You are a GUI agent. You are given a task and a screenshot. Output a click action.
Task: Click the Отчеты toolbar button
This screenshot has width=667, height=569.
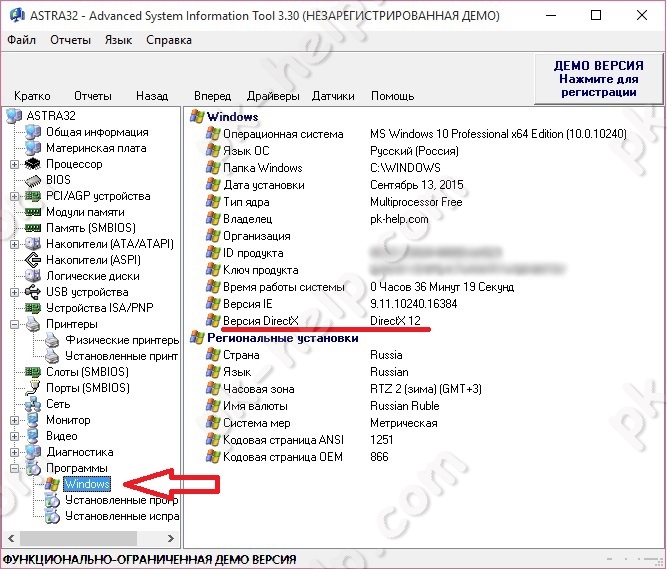pyautogui.click(x=93, y=96)
